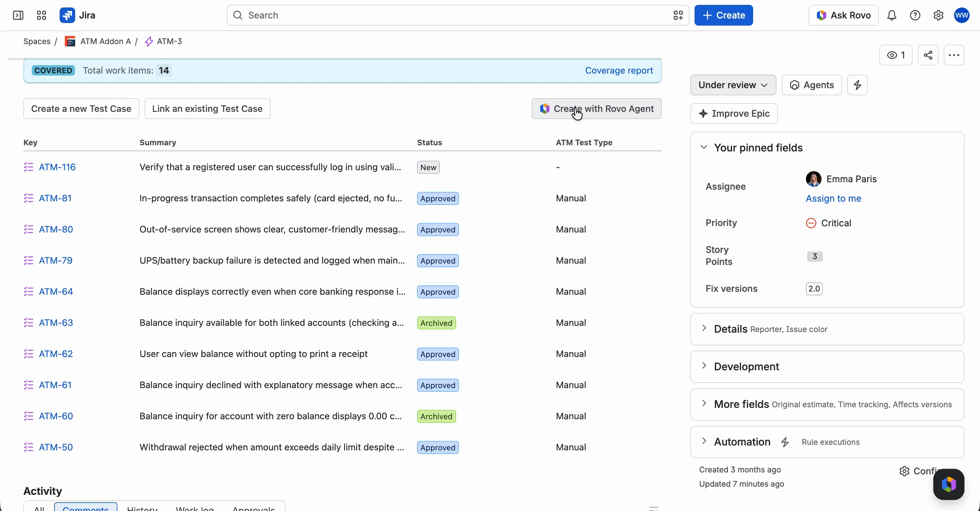Viewport: 980px width, 511px height.
Task: Click Create with Rovo Agent button
Action: [597, 109]
